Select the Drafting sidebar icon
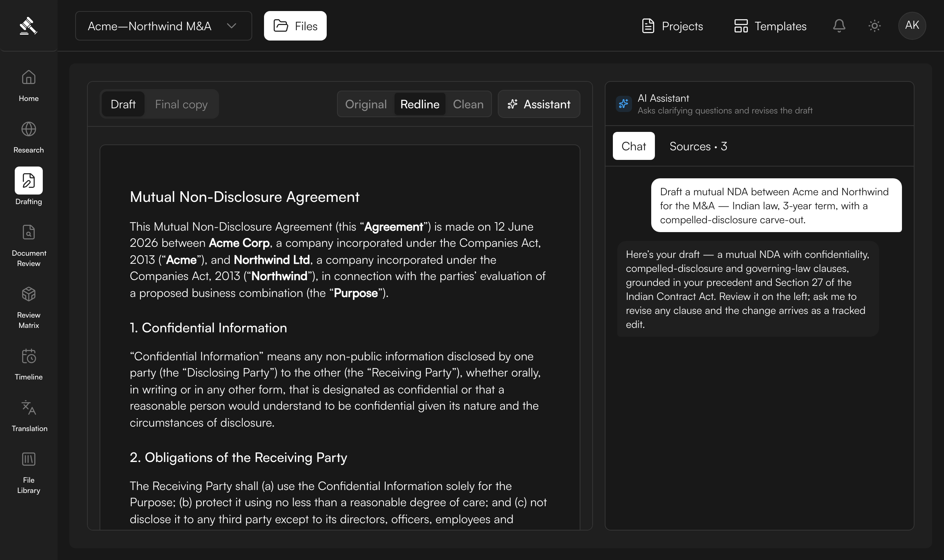This screenshot has height=560, width=944. click(x=29, y=181)
